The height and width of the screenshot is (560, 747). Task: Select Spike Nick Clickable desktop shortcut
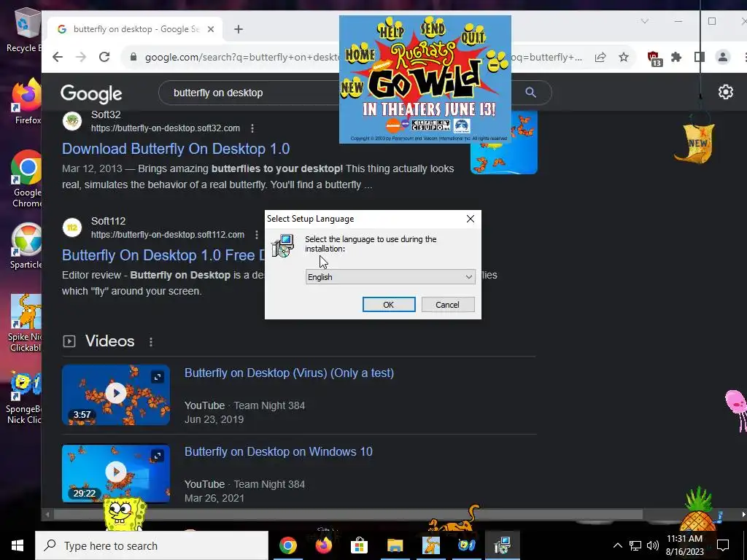tap(26, 323)
